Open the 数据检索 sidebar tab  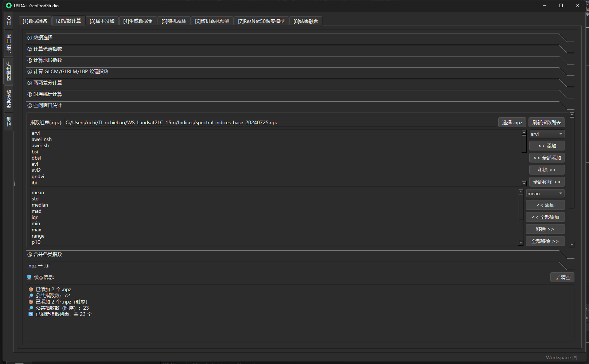point(9,99)
